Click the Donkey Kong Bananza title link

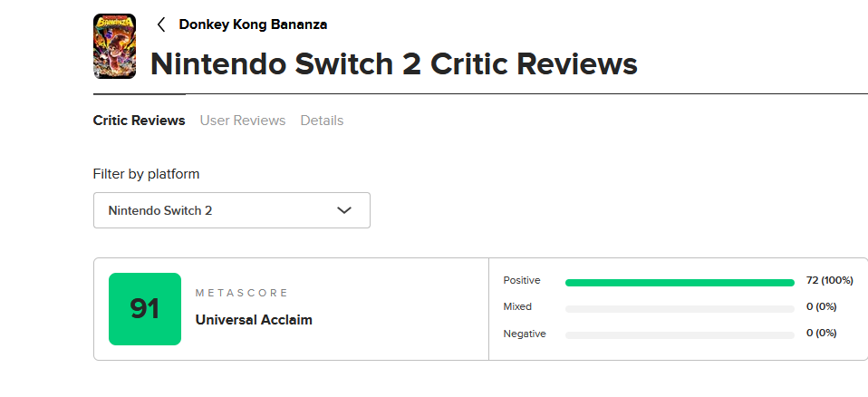pos(253,24)
